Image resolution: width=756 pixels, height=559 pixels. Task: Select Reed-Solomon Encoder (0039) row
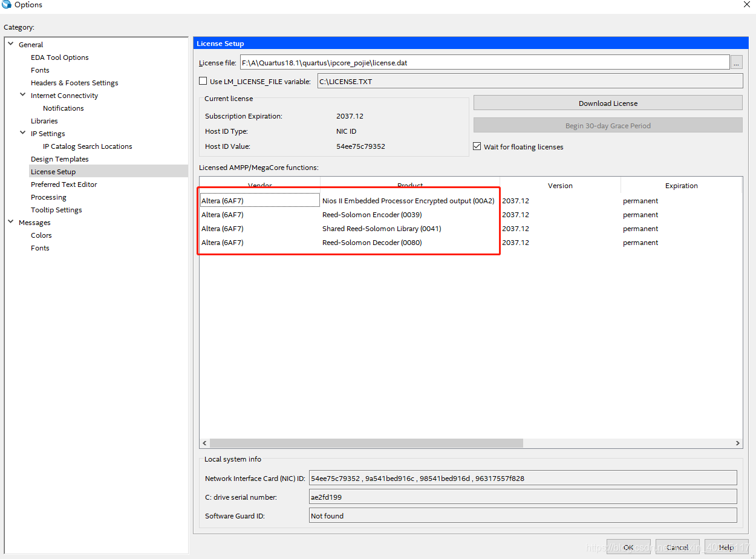point(471,215)
